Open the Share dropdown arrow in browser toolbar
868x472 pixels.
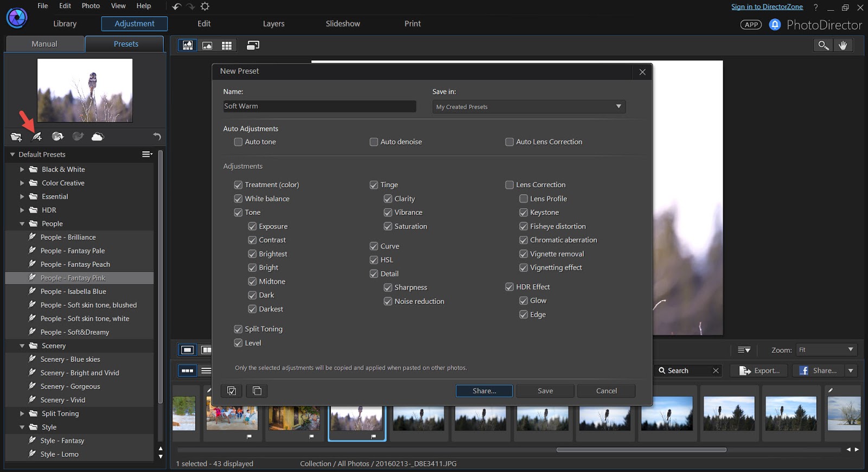(x=851, y=371)
